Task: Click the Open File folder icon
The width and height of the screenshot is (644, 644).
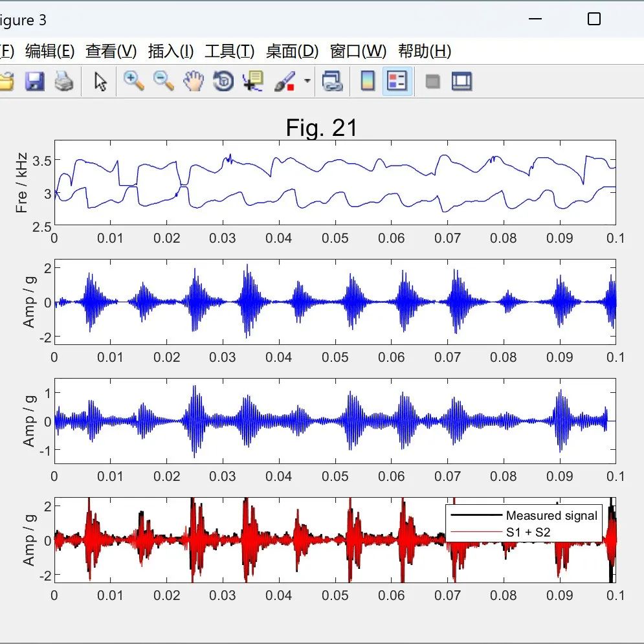Action: [6, 81]
